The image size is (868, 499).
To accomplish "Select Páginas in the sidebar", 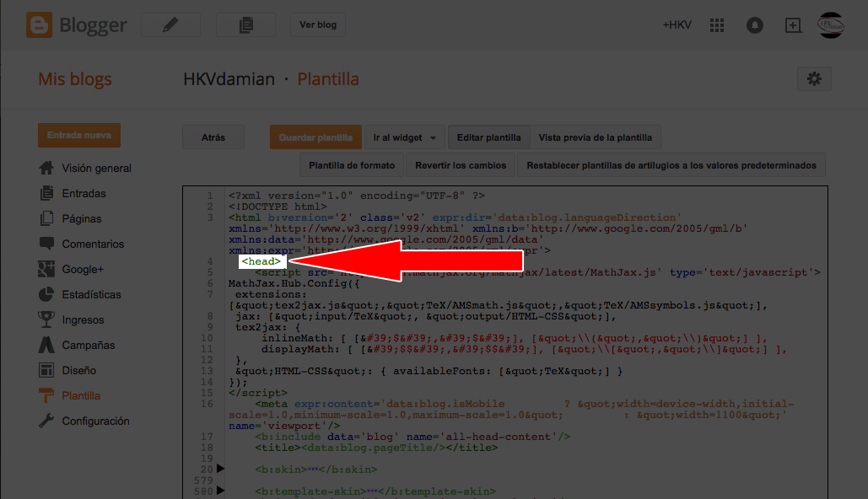I will coord(81,219).
